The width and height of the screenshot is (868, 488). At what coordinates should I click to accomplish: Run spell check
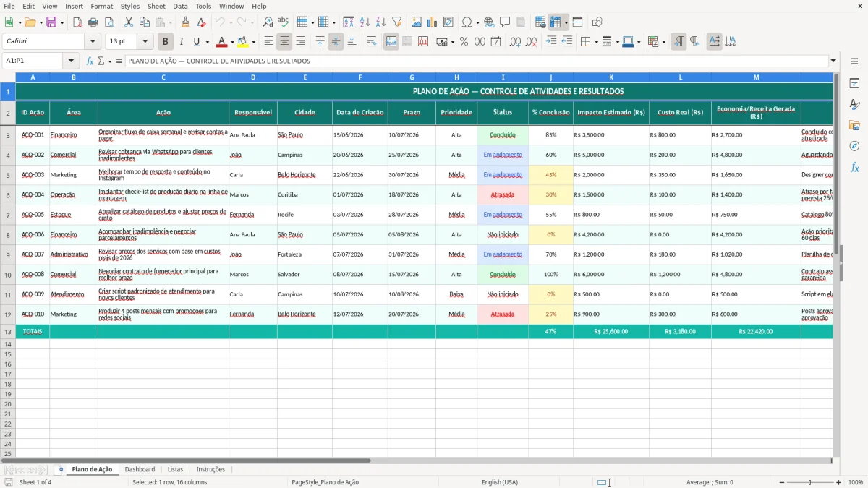283,22
